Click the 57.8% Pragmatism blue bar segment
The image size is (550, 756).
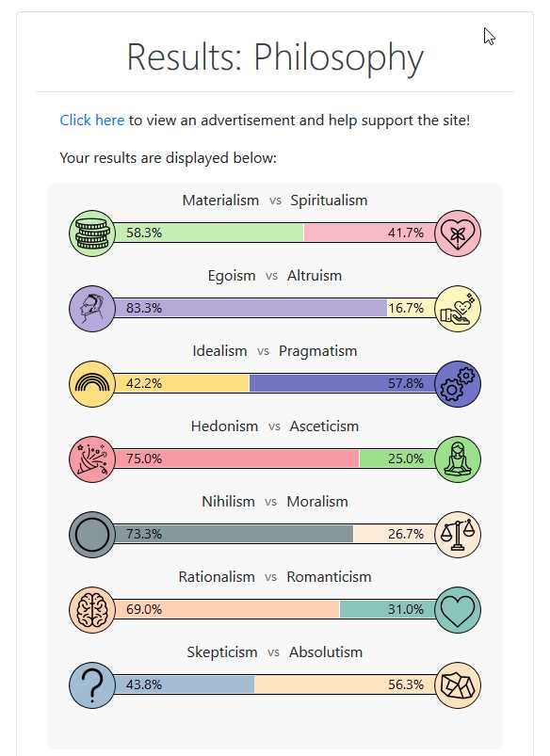343,383
